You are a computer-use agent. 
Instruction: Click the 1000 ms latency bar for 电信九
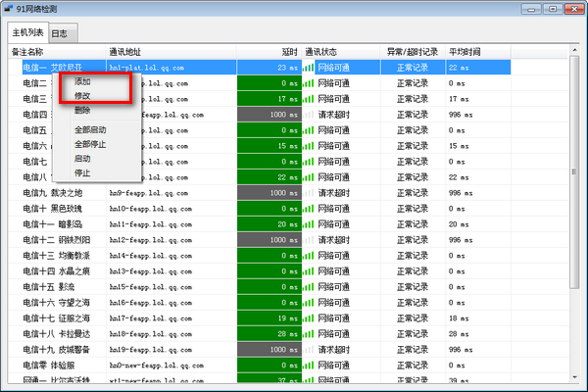click(x=269, y=193)
